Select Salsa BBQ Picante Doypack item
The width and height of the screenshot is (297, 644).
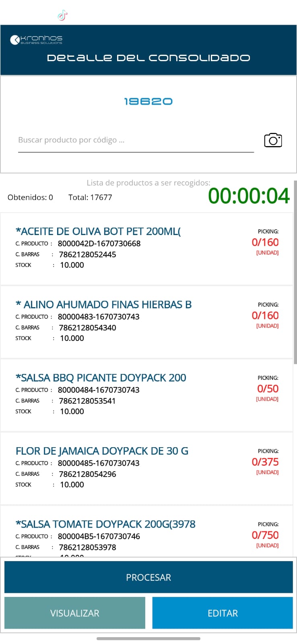pyautogui.click(x=101, y=378)
